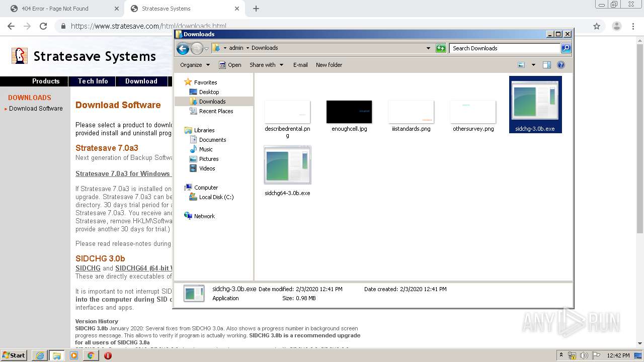Select the describedrental.png file
Image resolution: width=644 pixels, height=362 pixels.
click(x=287, y=119)
